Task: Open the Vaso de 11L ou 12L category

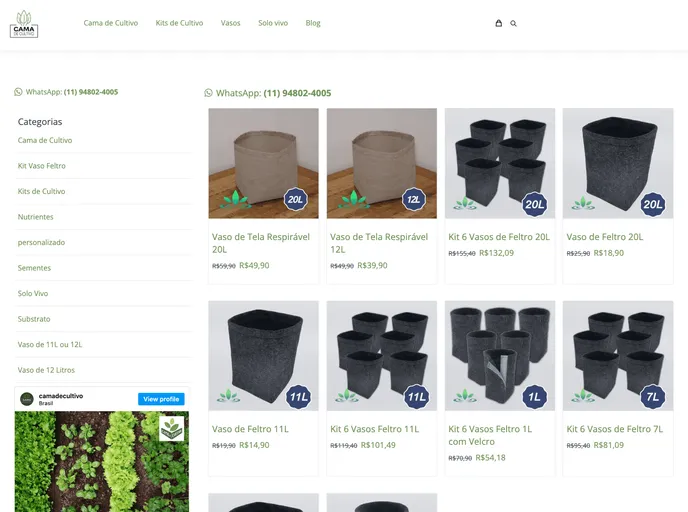Action: 50,344
